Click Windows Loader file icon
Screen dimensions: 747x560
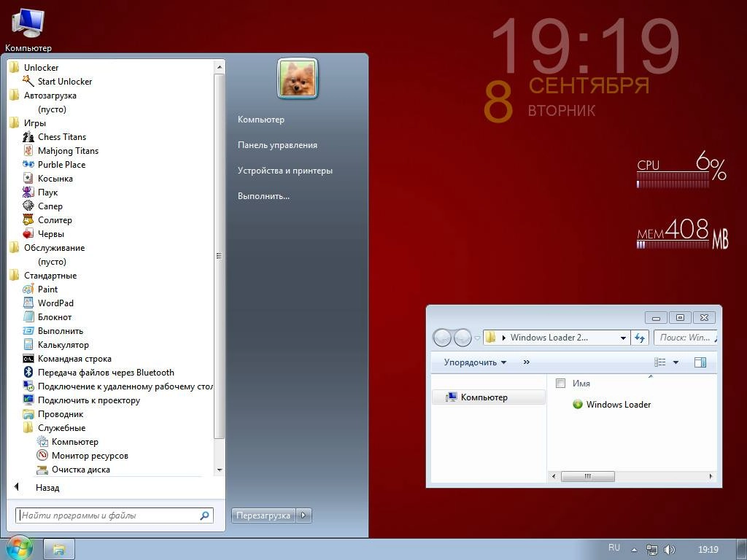(x=578, y=405)
